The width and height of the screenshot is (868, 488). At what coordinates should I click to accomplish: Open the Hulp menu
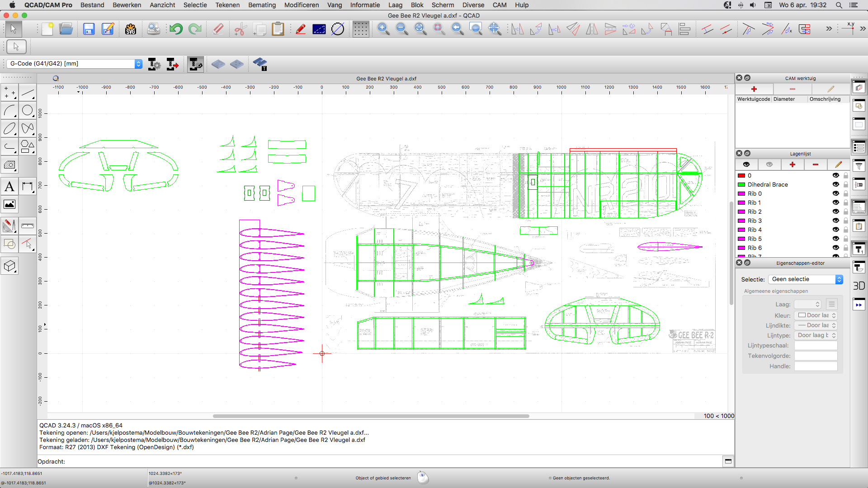click(x=522, y=5)
